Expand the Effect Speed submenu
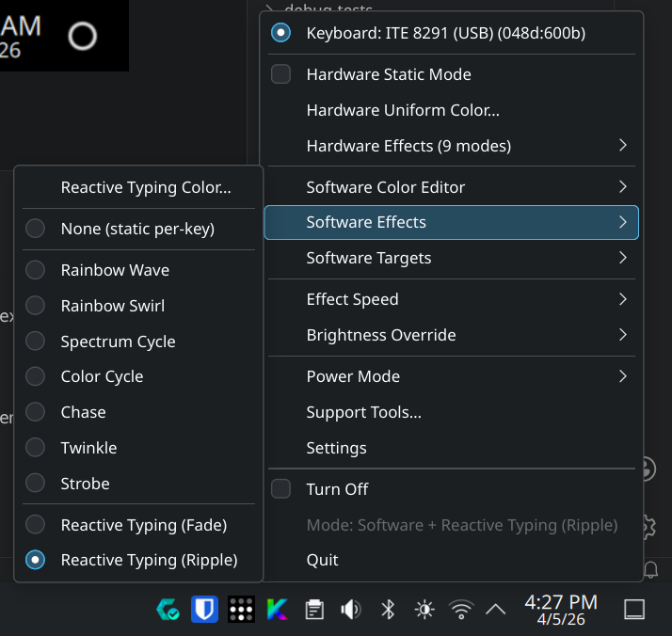 tap(451, 299)
